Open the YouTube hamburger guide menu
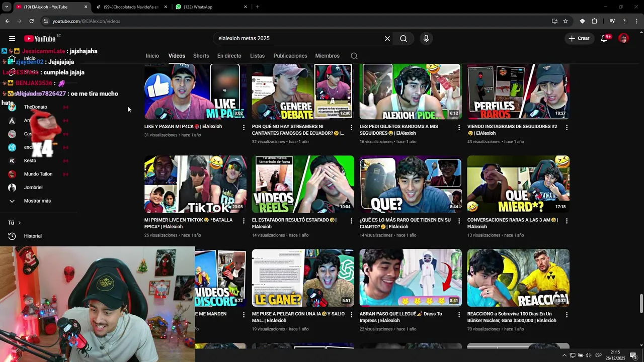Screen dimensions: 644x362 [12, 39]
